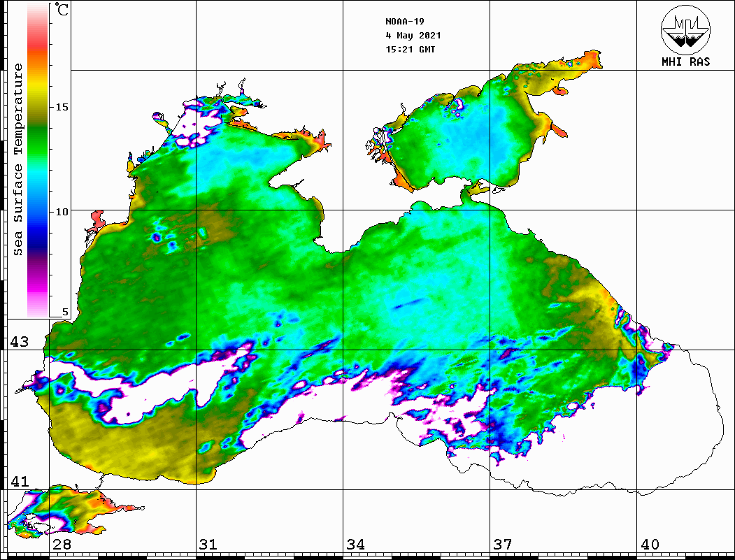Click latitude label '41'
The image size is (735, 560).
click(x=20, y=481)
